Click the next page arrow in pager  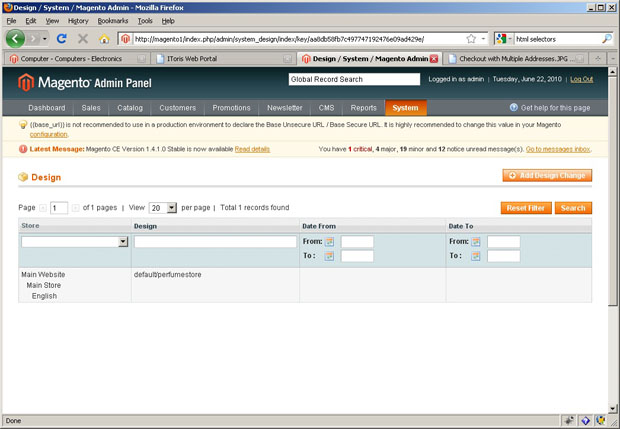tap(75, 208)
